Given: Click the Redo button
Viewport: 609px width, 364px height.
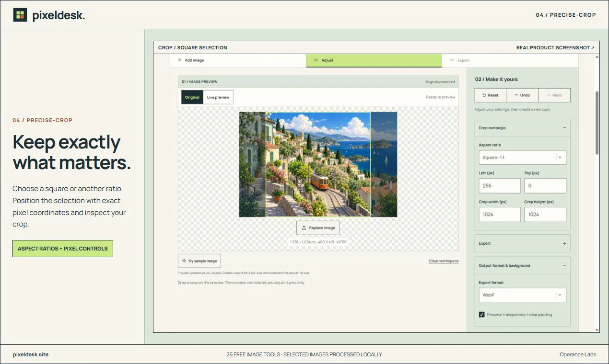Looking at the screenshot, I should click(554, 95).
